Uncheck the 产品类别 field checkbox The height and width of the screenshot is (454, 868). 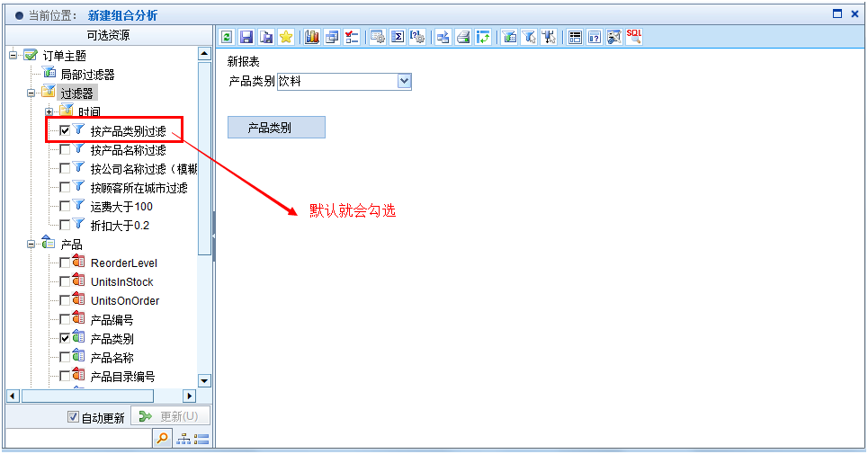pos(65,338)
